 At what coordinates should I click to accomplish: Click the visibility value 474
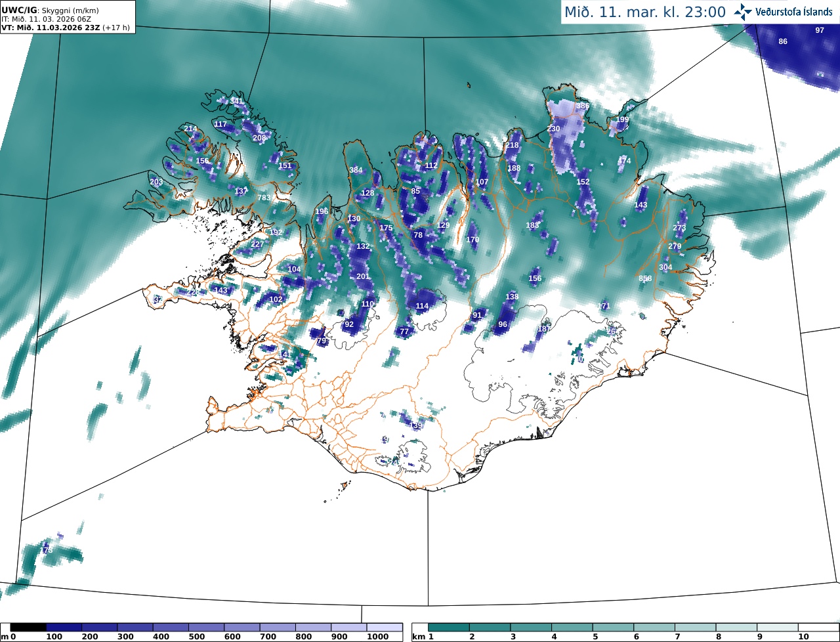[624, 161]
